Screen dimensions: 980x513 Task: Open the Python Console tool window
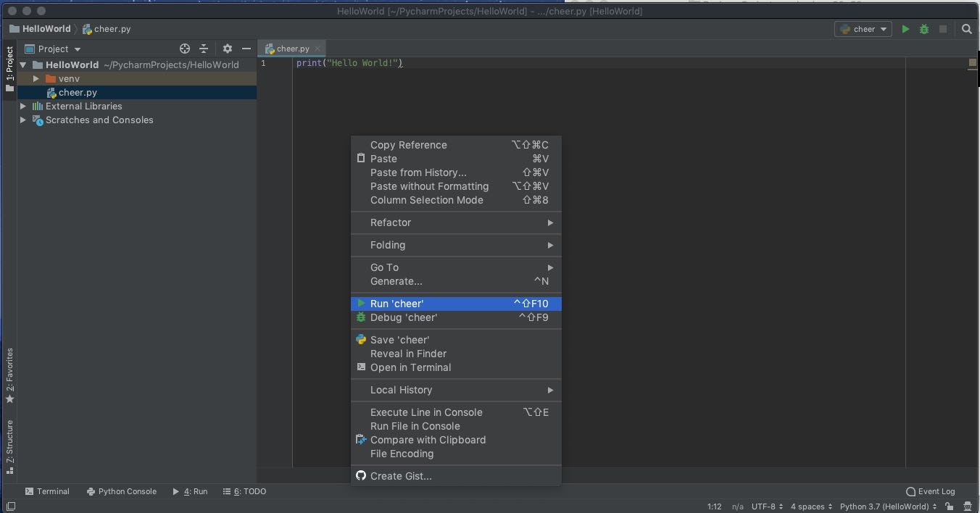pos(121,491)
